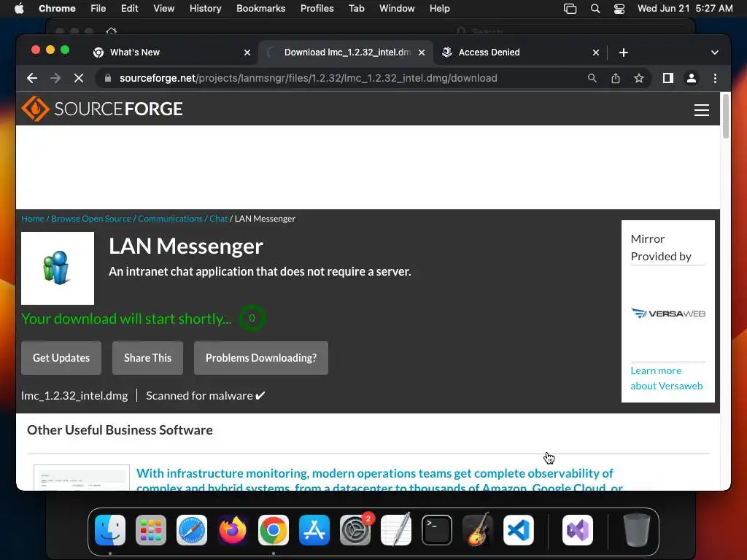Open the Communications breadcrumb link
The height and width of the screenshot is (560, 747).
pos(170,219)
